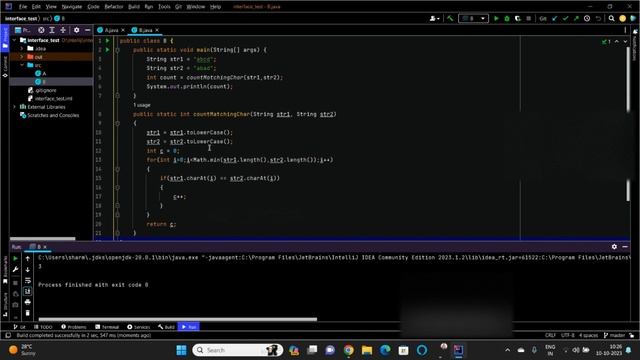Expand External Libraries node
This screenshot has width=640, height=360.
point(15,107)
